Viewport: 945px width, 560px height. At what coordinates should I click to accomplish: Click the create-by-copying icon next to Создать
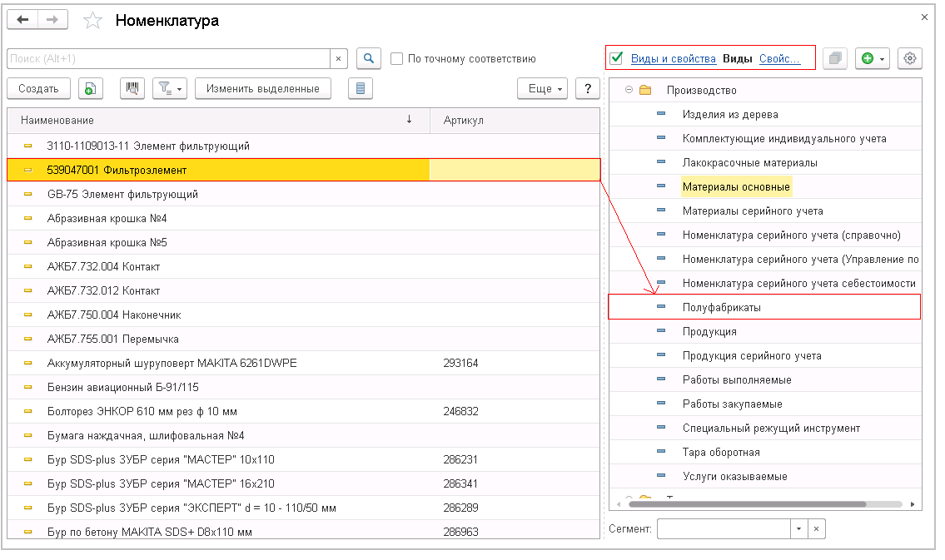pos(91,89)
